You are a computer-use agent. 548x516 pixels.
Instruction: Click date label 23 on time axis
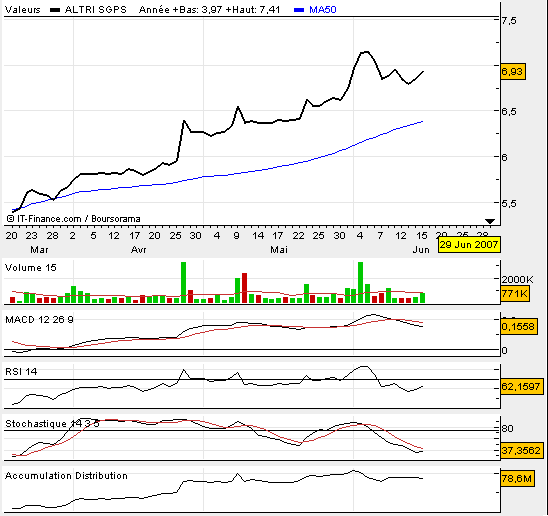tap(31, 236)
